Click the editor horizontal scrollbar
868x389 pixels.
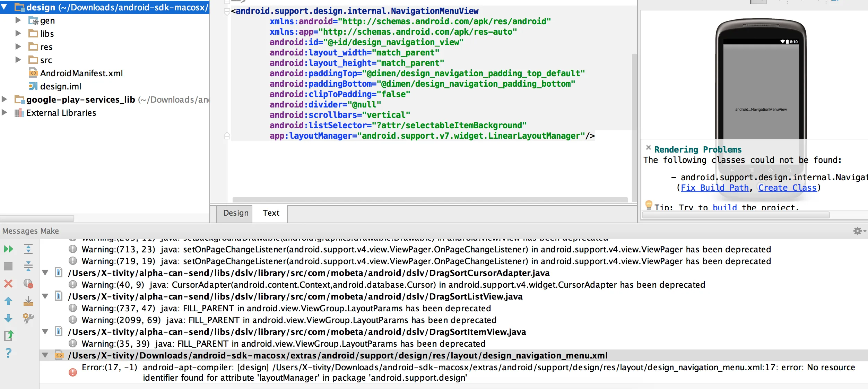429,200
